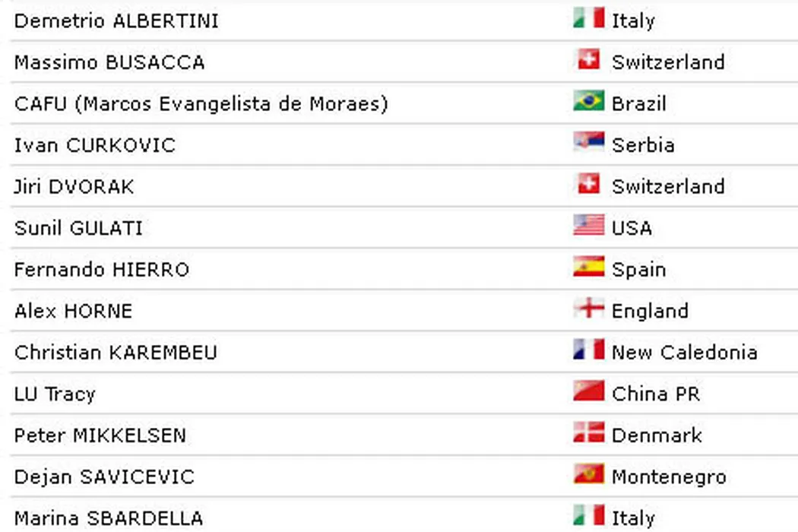Click the Italy flag in Demetrio ALBERTINI's row

[588, 18]
